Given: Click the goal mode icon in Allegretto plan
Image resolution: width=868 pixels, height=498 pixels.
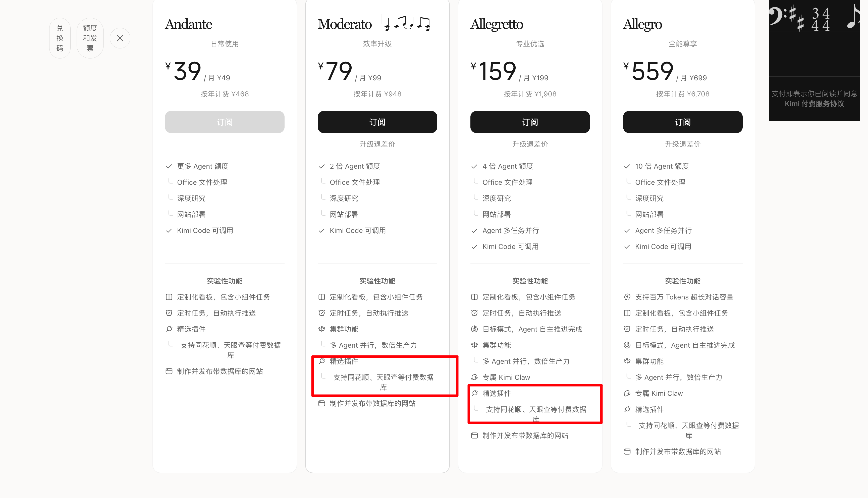Looking at the screenshot, I should (474, 329).
